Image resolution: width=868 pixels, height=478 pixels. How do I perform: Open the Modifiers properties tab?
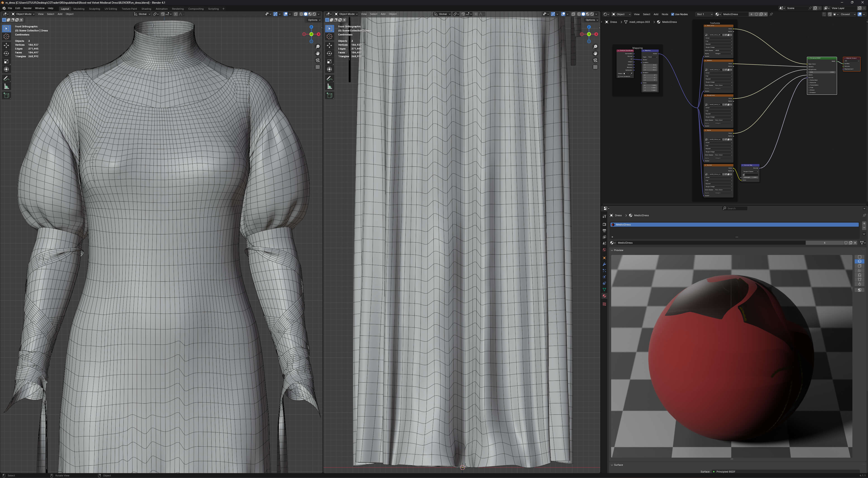point(604,264)
